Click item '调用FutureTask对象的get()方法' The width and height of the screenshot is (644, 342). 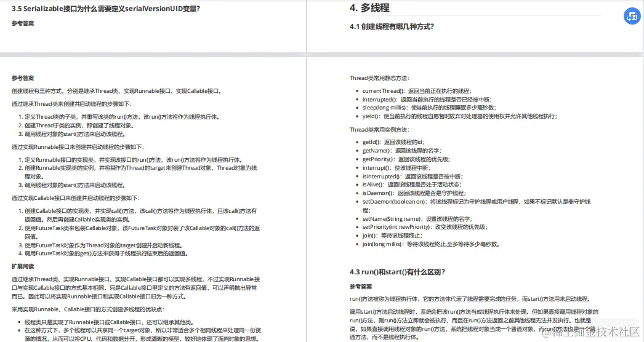coord(106,253)
